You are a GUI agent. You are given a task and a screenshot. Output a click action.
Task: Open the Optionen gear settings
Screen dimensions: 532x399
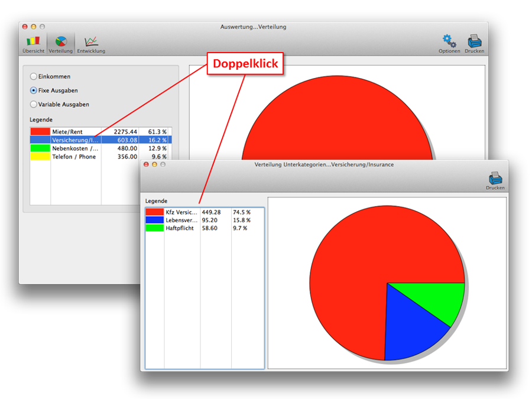tap(449, 43)
